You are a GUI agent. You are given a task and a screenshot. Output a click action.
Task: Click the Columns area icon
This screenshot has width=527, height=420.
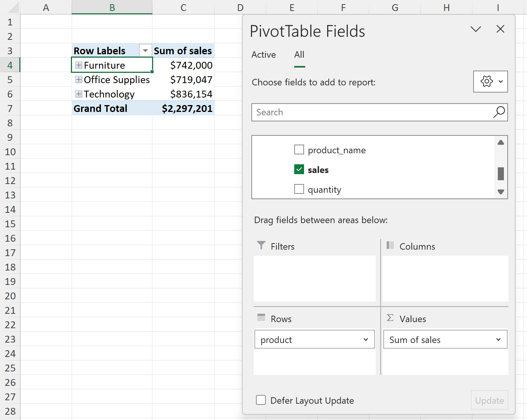tap(390, 246)
